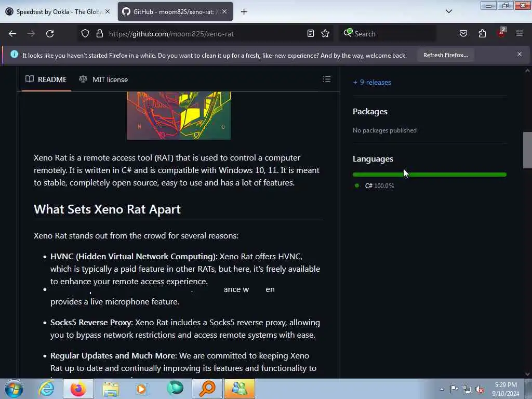Open the Windows Start orb

(14, 389)
